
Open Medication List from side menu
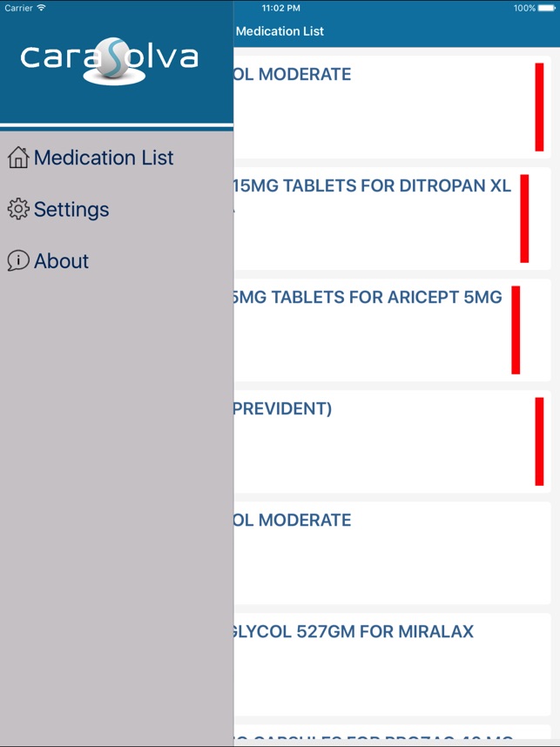[104, 158]
